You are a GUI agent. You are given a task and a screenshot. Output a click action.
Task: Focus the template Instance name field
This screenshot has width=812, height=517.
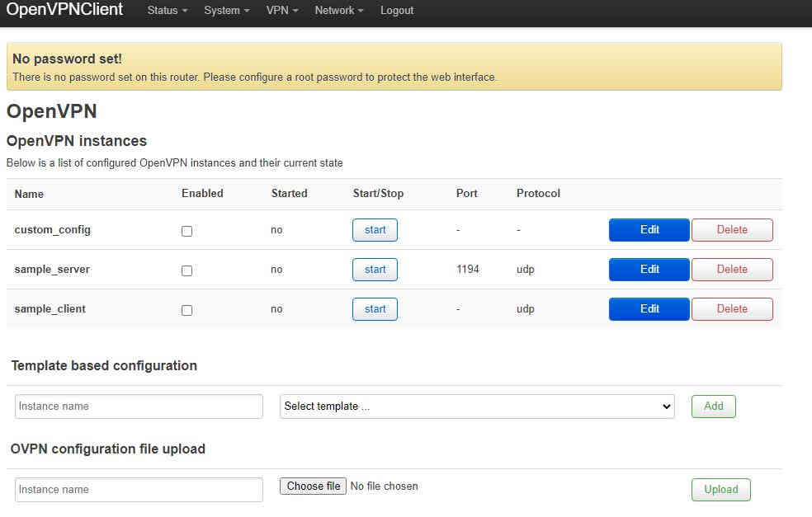139,407
